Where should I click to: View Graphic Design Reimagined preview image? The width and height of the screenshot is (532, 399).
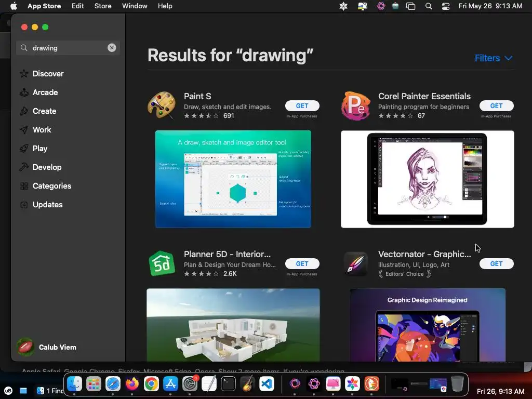427,325
